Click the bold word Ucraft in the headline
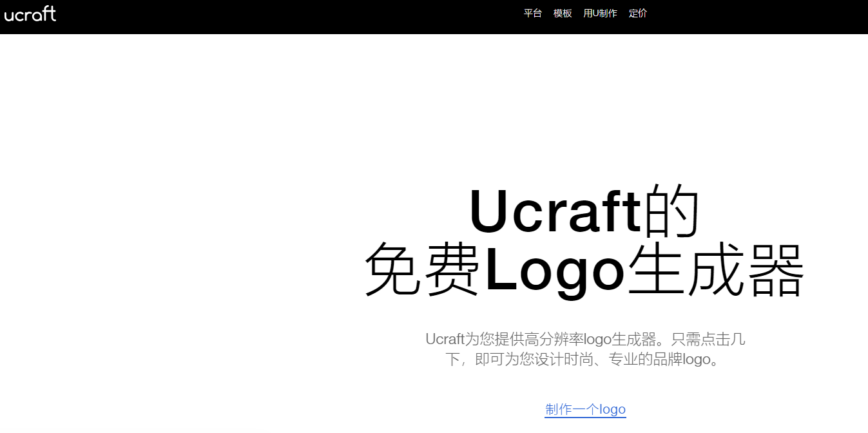The width and height of the screenshot is (868, 433). pos(554,212)
